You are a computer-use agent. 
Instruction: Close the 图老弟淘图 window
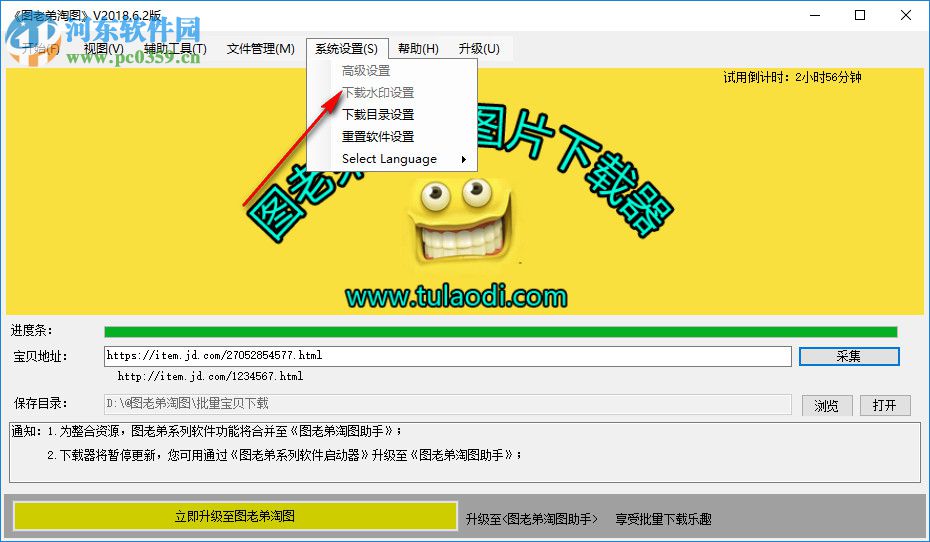click(906, 15)
